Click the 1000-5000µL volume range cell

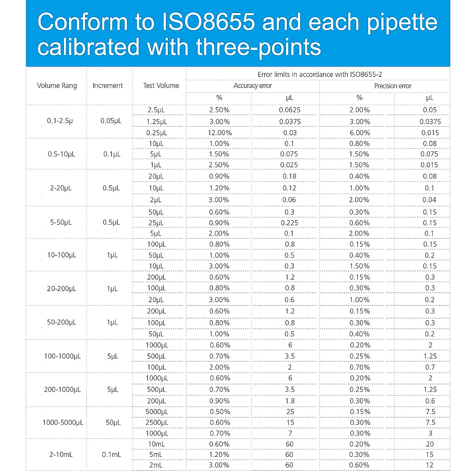(x=63, y=423)
